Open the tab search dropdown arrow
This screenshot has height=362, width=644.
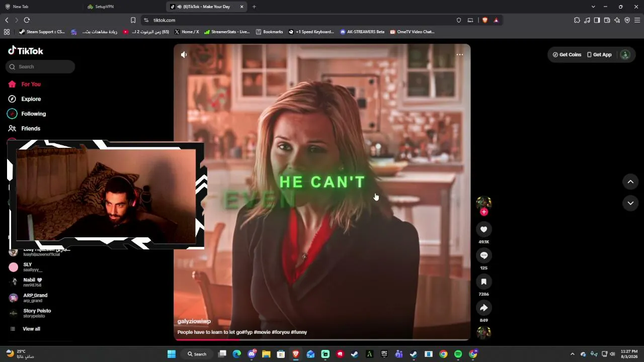click(x=593, y=7)
